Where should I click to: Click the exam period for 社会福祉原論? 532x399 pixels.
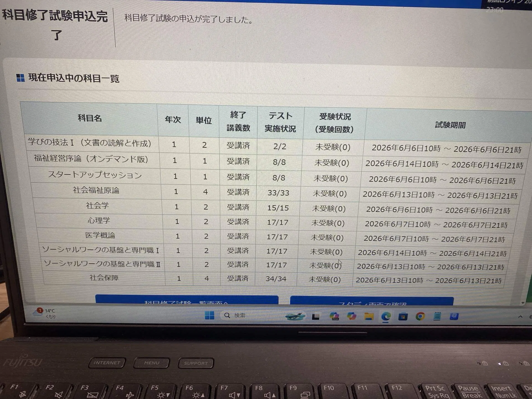[440, 195]
